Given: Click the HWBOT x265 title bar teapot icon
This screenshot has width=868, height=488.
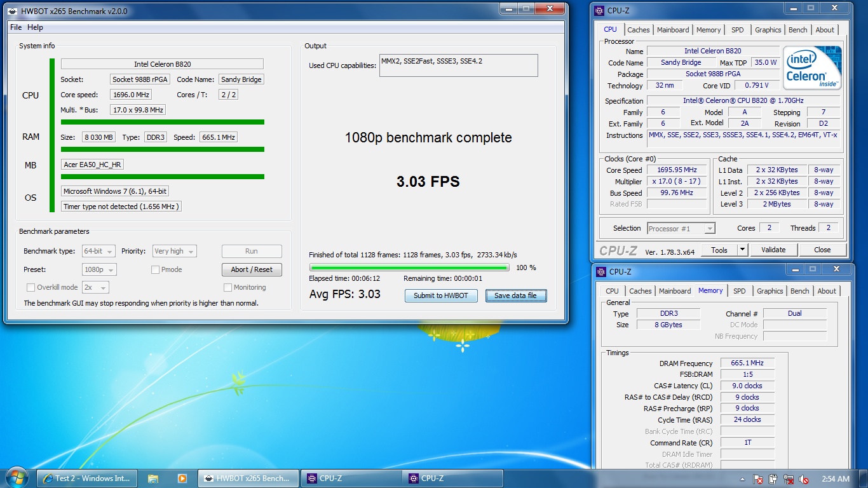Looking at the screenshot, I should coord(13,11).
